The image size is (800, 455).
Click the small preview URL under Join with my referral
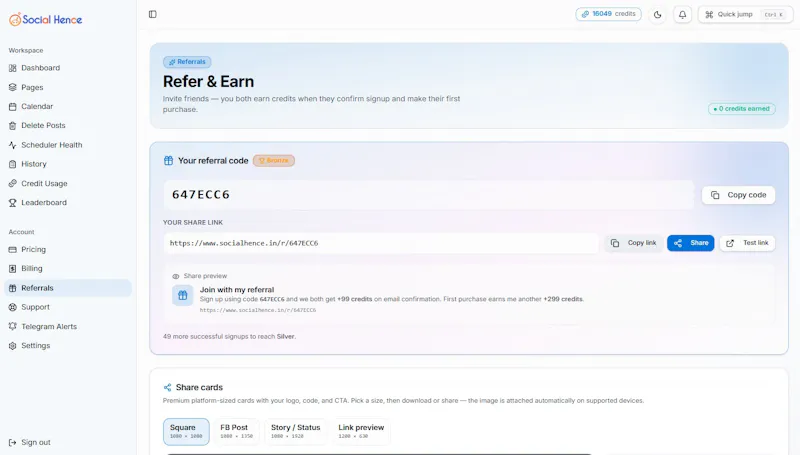[258, 310]
